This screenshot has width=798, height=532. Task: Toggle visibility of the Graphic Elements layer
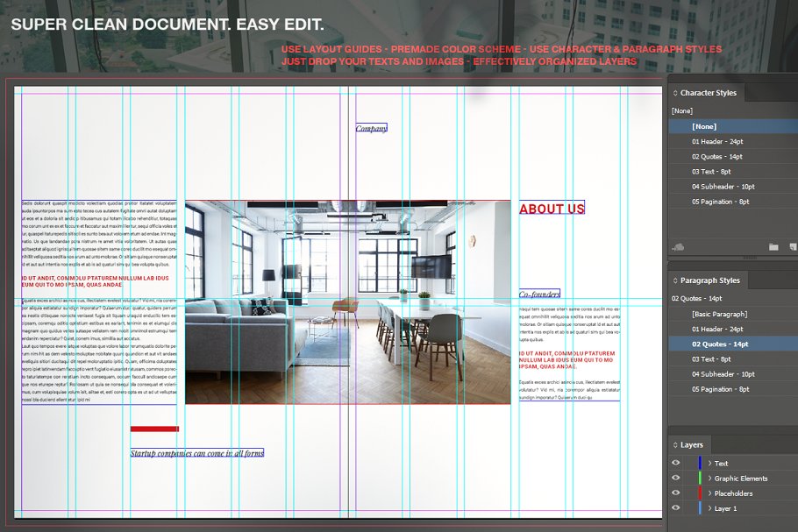tap(675, 479)
